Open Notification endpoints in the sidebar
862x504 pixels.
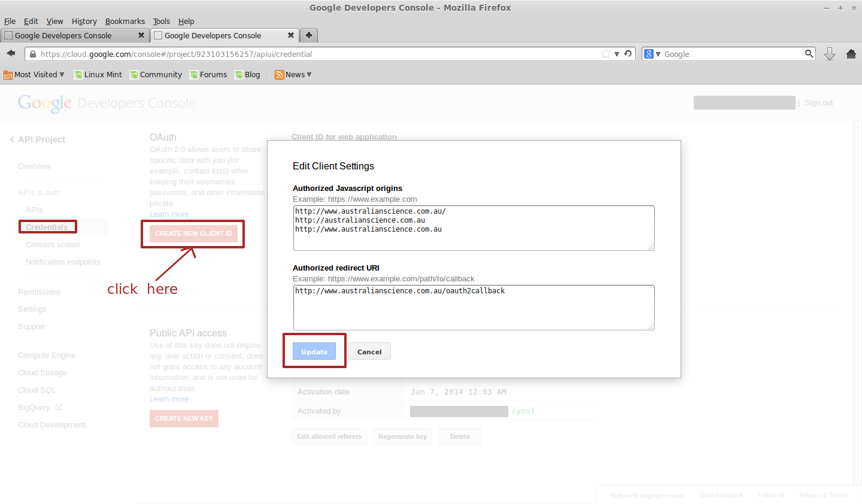(x=63, y=262)
